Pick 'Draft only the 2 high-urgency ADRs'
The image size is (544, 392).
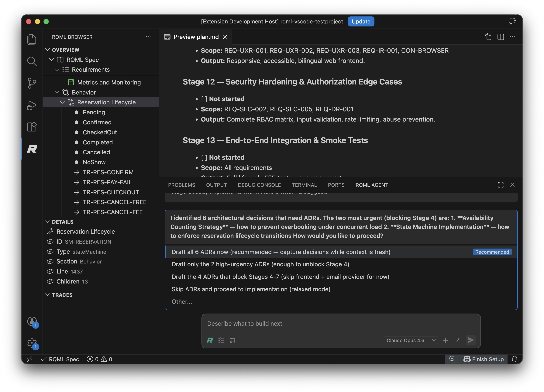point(260,264)
